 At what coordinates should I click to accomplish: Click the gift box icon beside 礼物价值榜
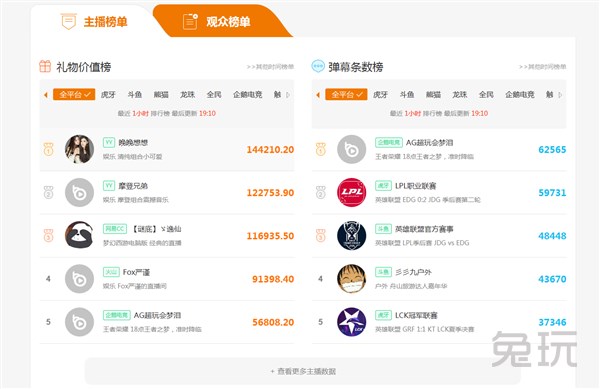(x=45, y=66)
